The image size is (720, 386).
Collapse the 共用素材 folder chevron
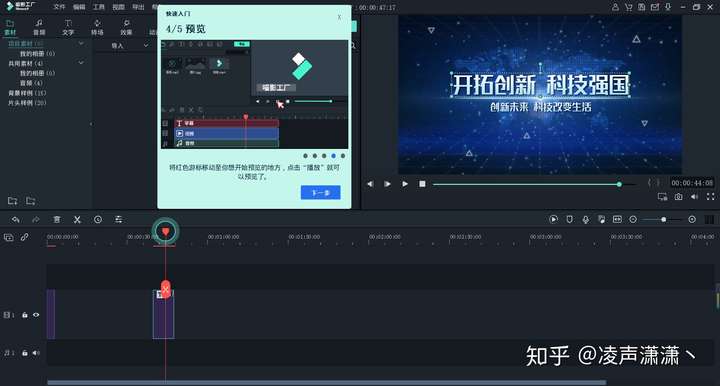click(81, 63)
